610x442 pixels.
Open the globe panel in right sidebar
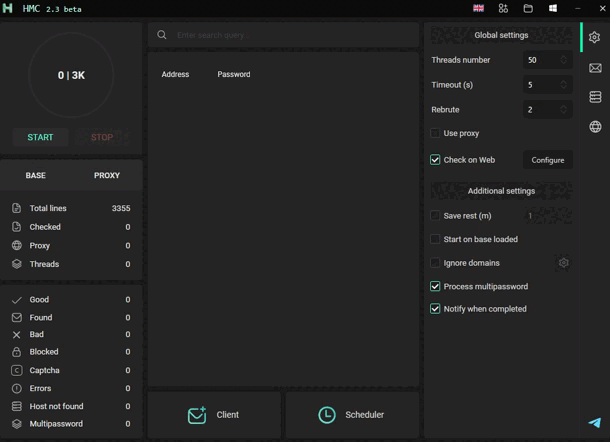(x=595, y=126)
